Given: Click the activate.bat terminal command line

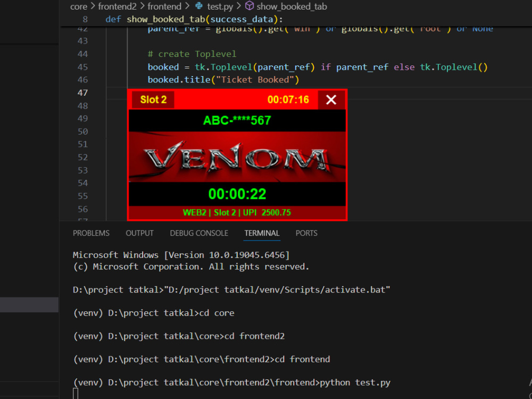Looking at the screenshot, I should 232,290.
